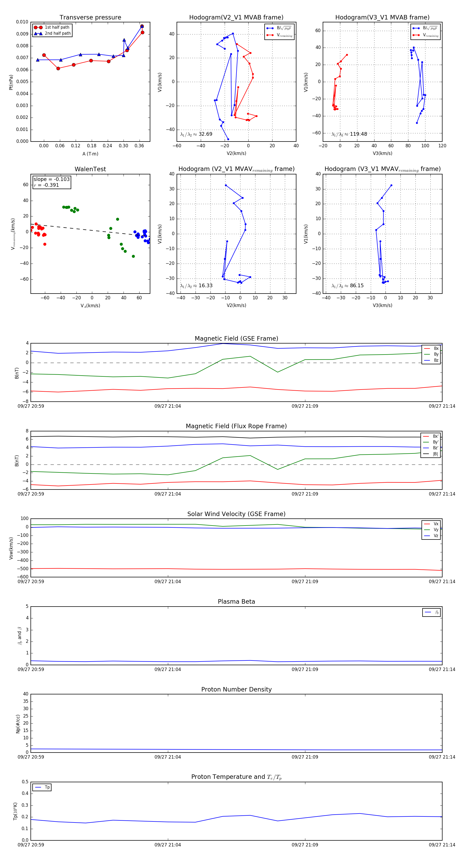473x868 pixels.
Task: Click the 'Pt(nPa)' axis label
Action: click(11, 82)
